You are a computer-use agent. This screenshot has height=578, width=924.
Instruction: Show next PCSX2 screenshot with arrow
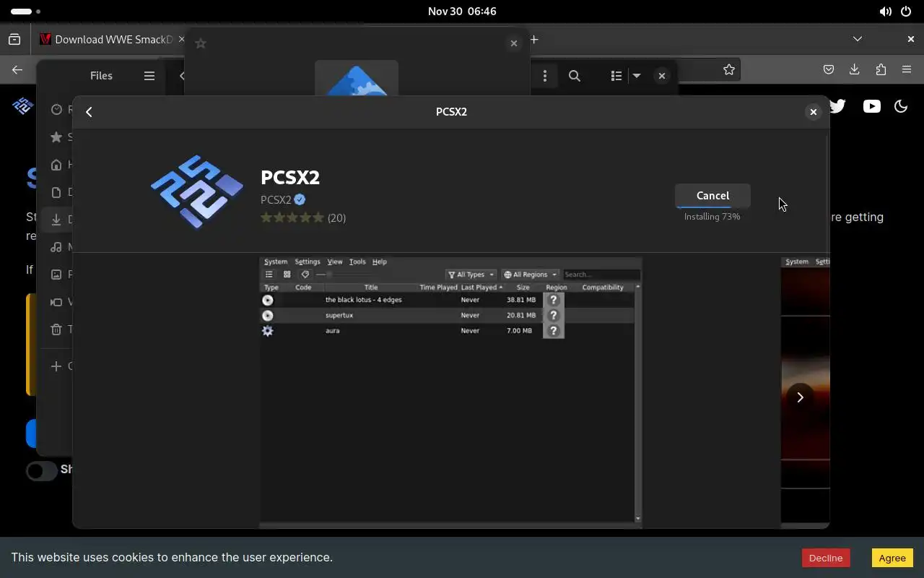pyautogui.click(x=800, y=397)
